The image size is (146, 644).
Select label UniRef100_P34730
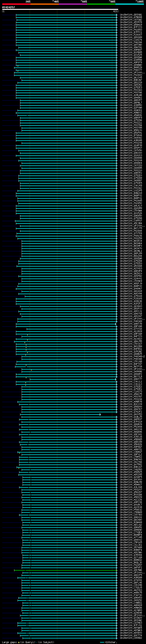[131, 595]
